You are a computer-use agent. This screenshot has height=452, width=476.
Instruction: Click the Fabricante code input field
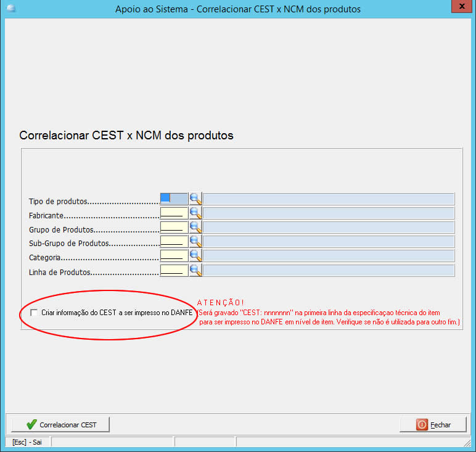[174, 213]
